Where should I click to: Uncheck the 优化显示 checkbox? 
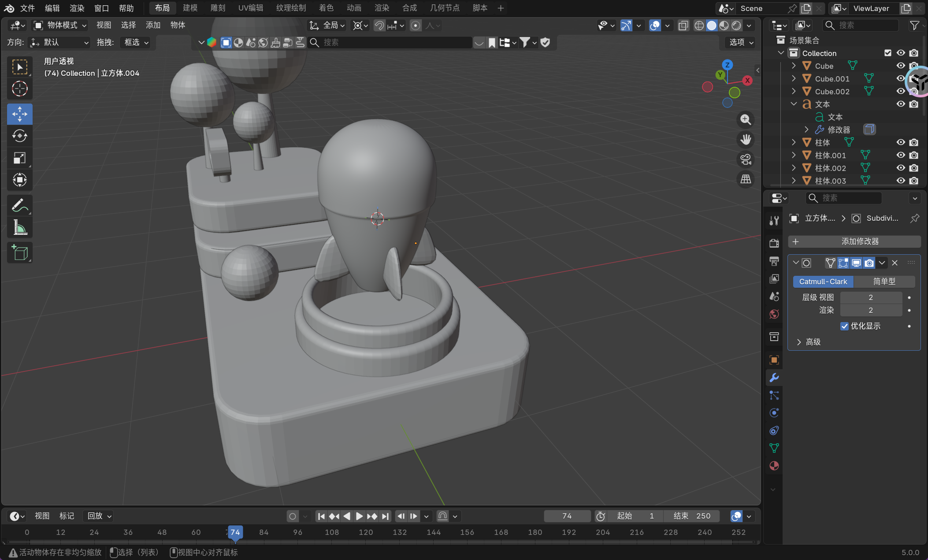844,326
